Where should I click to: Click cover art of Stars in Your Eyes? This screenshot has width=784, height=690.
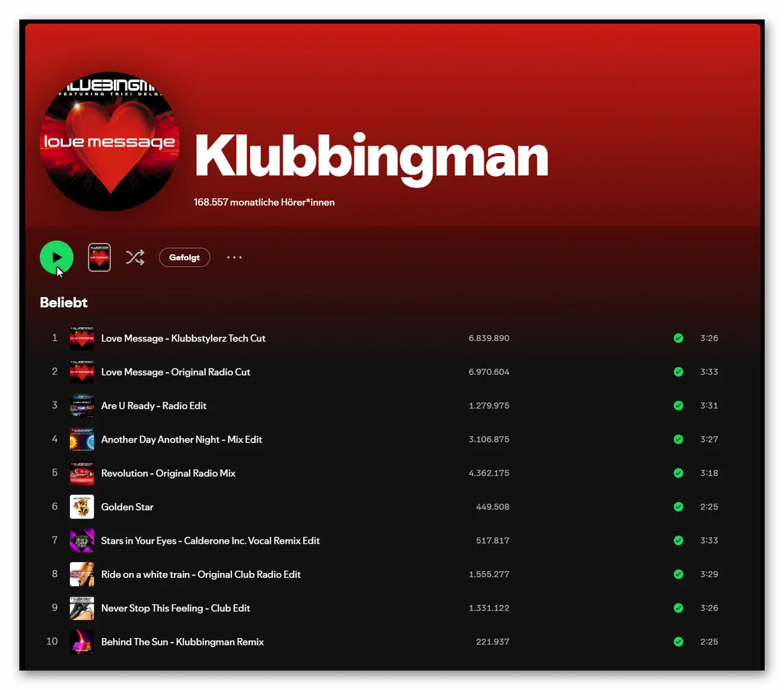(x=81, y=540)
